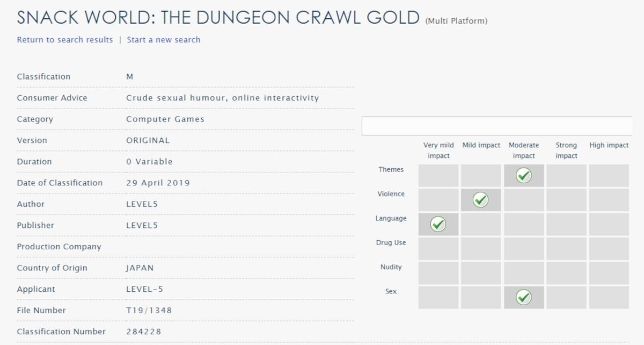The height and width of the screenshot is (345, 644).
Task: Click the 'Language' row label
Action: click(391, 218)
